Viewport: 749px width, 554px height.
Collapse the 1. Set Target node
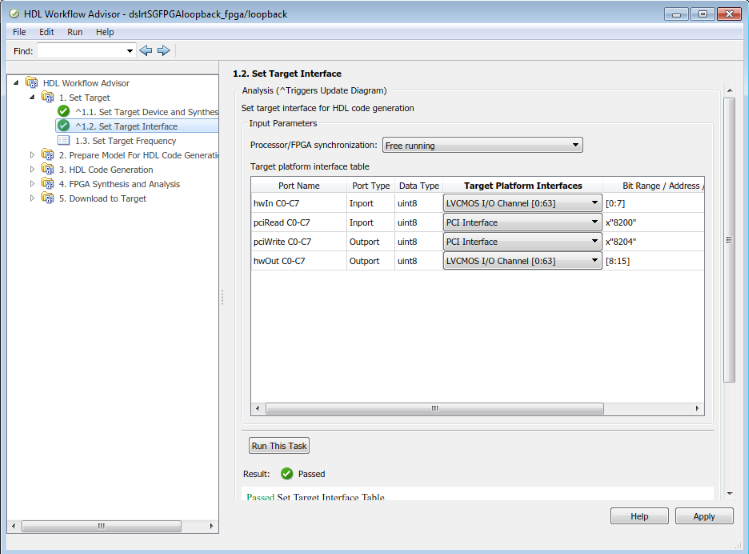[32, 97]
